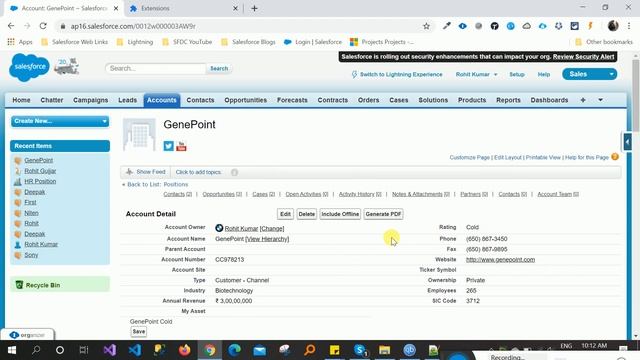Click the Include Offline button
The width and height of the screenshot is (640, 360).
pyautogui.click(x=340, y=214)
